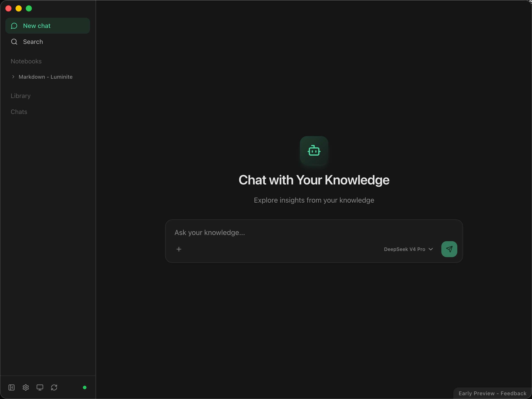Click the sync refresh icon
The height and width of the screenshot is (399, 532).
click(54, 387)
